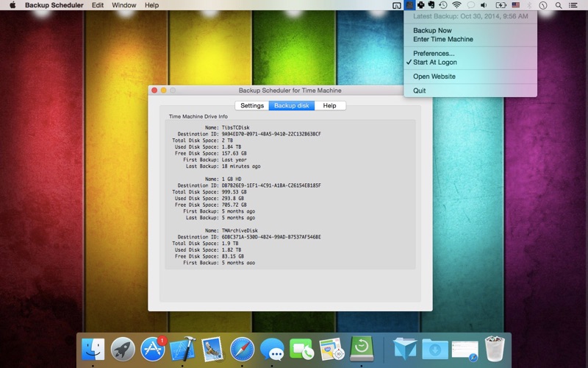The height and width of the screenshot is (368, 588).
Task: Click Open Website menu entry
Action: pyautogui.click(x=434, y=77)
